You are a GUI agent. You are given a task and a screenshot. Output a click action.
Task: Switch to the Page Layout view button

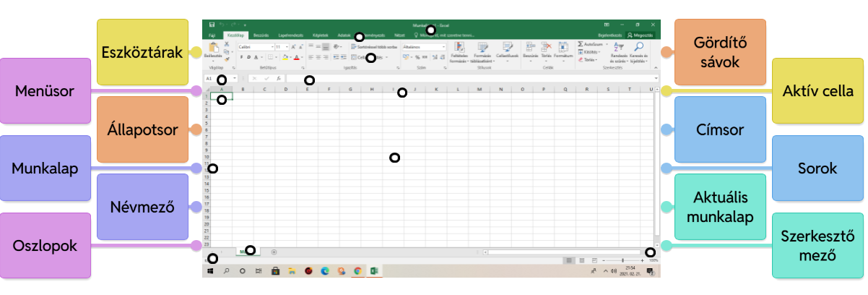(x=582, y=260)
